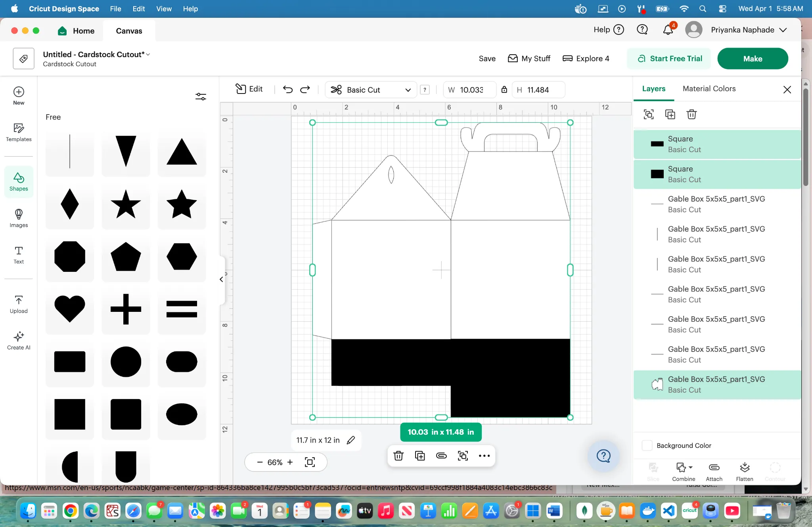The image size is (812, 527).
Task: Insert the diamond shape
Action: point(70,204)
